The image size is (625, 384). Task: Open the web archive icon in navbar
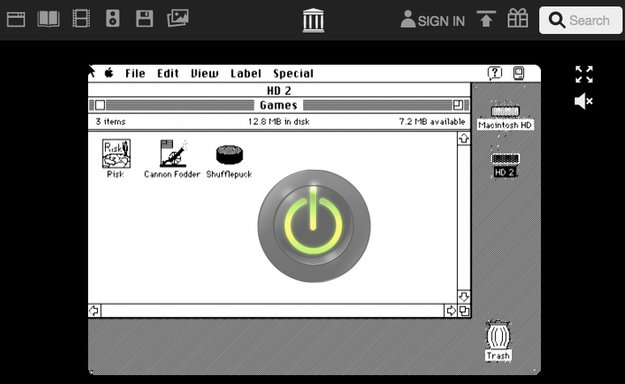(16, 19)
